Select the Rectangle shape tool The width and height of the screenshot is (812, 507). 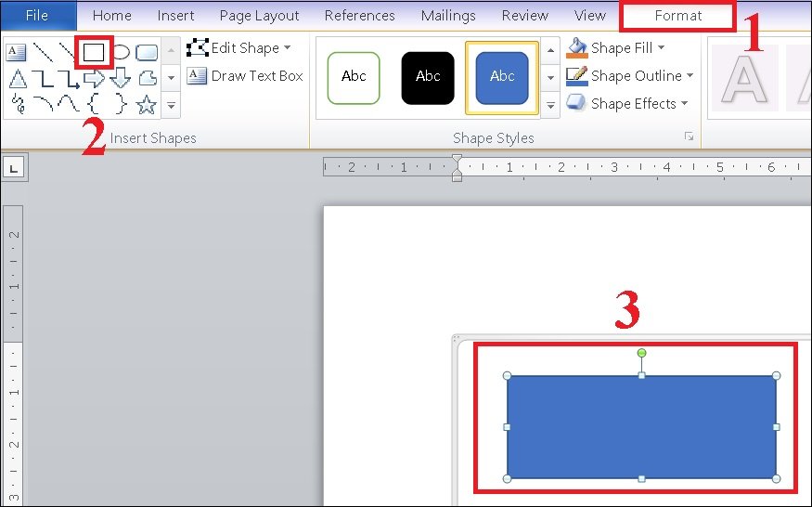(94, 52)
